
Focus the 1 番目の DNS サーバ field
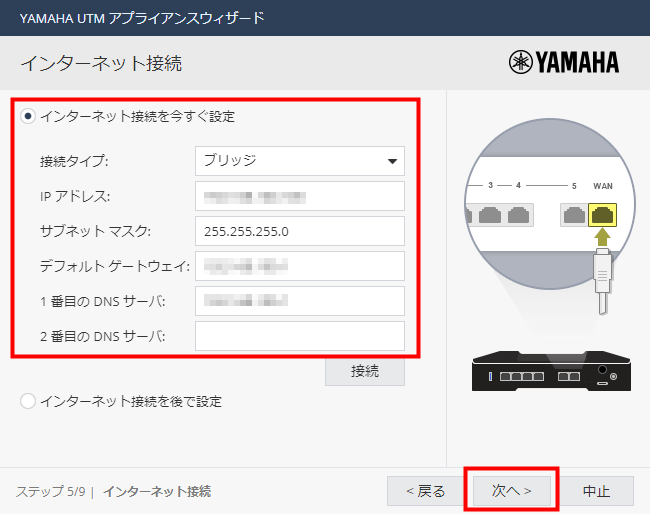click(299, 301)
